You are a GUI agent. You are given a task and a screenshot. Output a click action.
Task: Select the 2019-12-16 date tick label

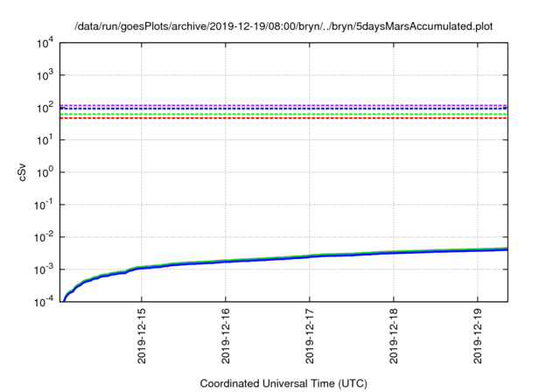pyautogui.click(x=226, y=335)
